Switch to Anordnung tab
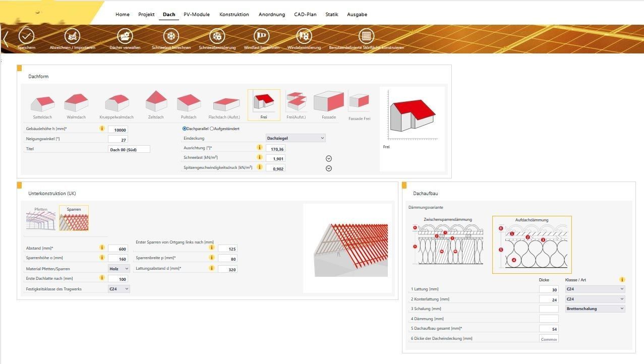The width and height of the screenshot is (644, 364). (x=272, y=15)
